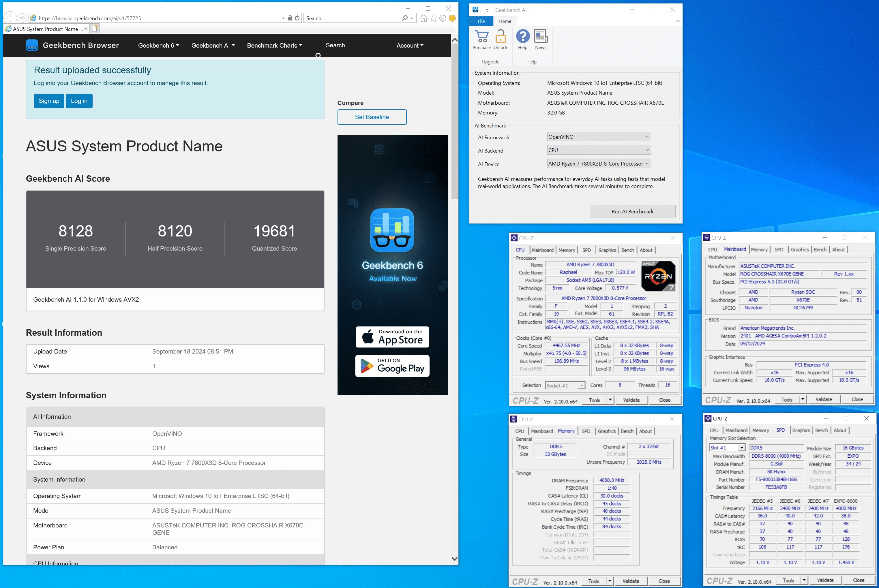Click Tools button in CPU-Z Mainboard window

pyautogui.click(x=787, y=399)
